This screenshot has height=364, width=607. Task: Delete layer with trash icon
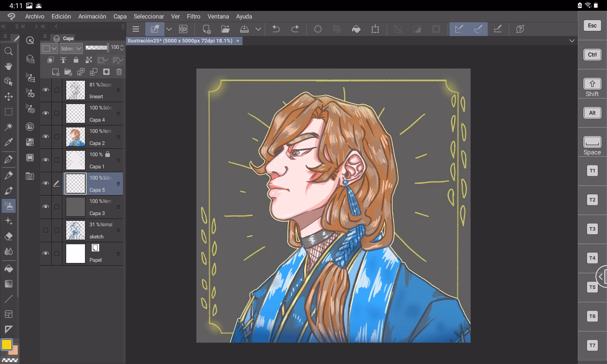[119, 72]
